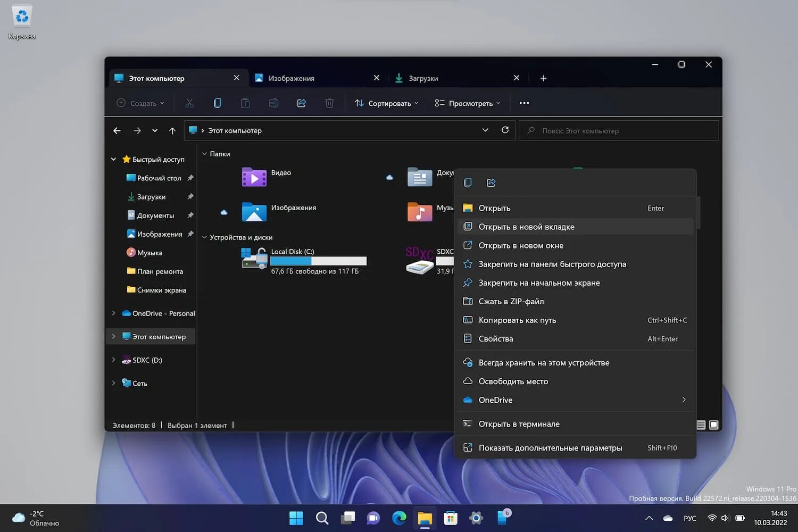
Task: Switch to large icons view in status bar
Action: [x=713, y=425]
